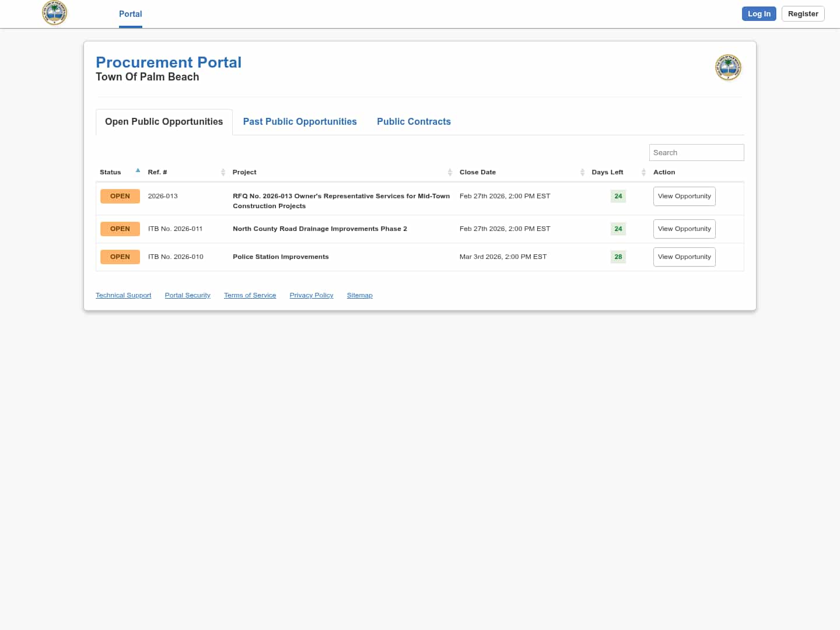View Opportunity for RFQ No. 2026-013
The image size is (840, 630).
(684, 196)
